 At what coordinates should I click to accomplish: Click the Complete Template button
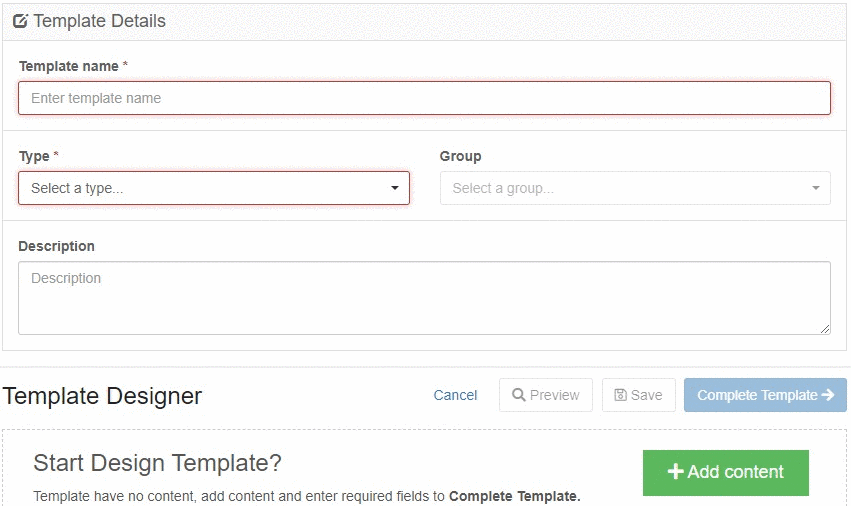pyautogui.click(x=764, y=395)
